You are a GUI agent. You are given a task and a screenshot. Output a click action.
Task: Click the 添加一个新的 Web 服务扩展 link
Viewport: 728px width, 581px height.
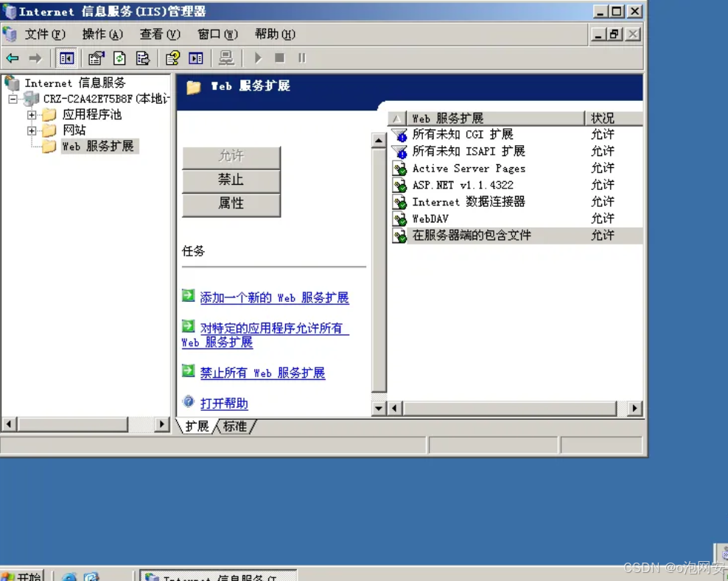click(x=274, y=298)
